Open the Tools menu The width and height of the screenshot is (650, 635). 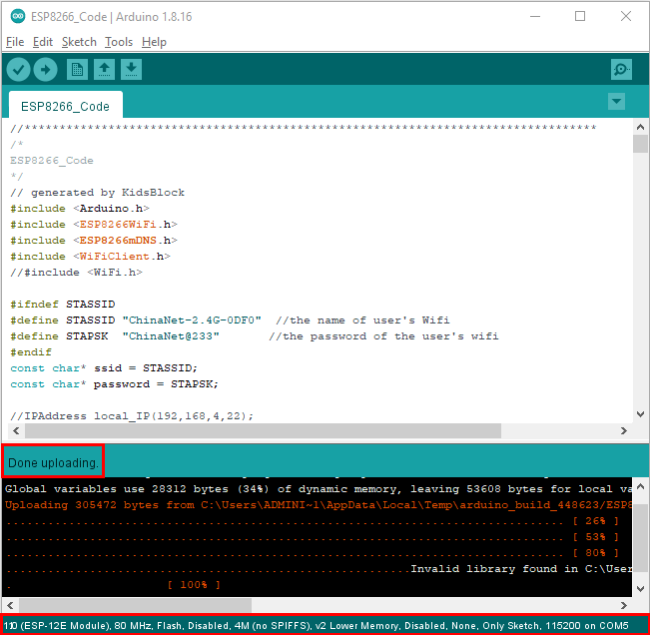point(119,42)
